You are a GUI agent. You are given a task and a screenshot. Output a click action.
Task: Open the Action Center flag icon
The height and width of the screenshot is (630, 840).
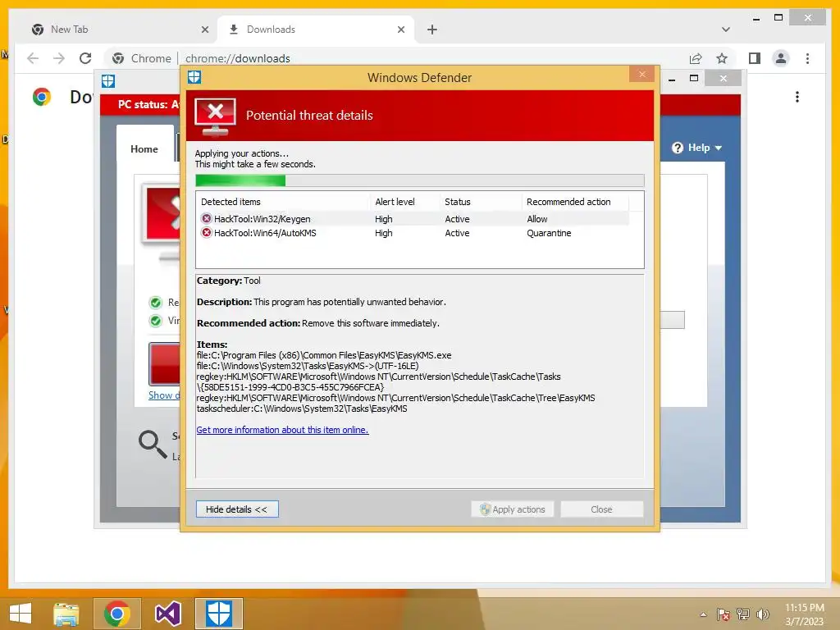coord(724,614)
